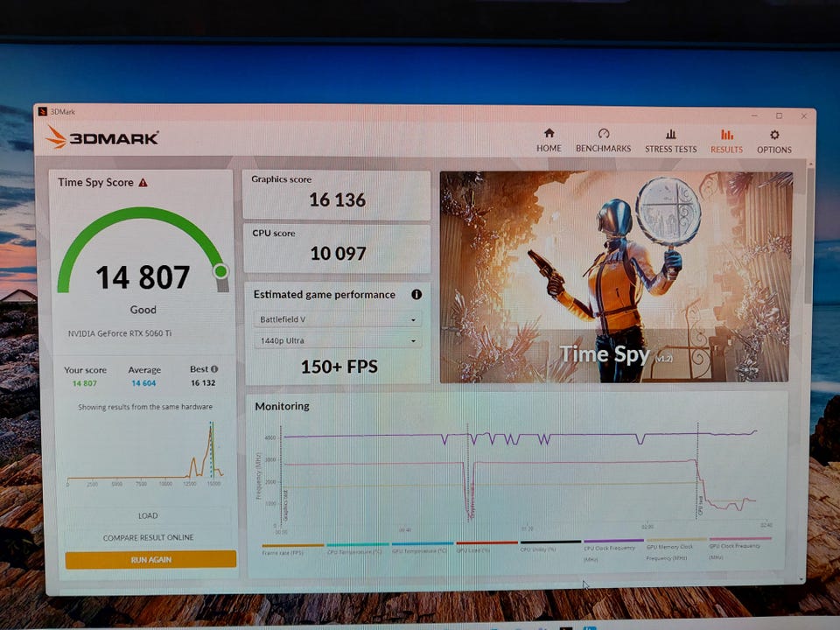The width and height of the screenshot is (840, 630).
Task: Click the orange RUN AGAIN button
Action: tap(150, 559)
